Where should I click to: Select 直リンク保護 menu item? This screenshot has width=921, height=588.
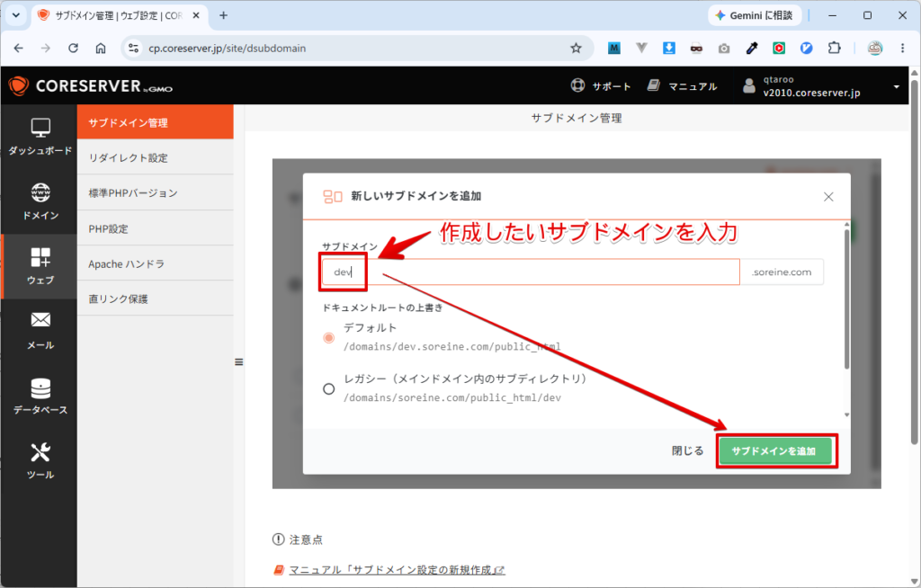tap(155, 298)
